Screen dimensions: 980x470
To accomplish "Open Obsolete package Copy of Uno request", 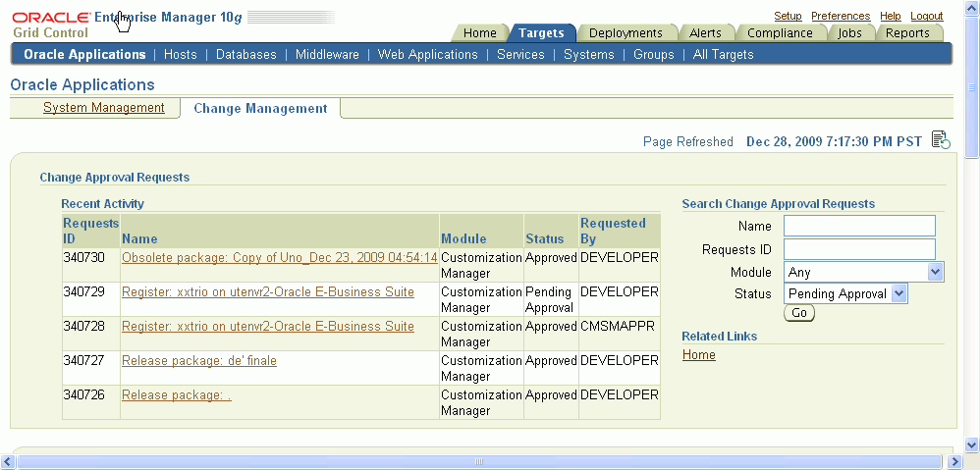I will click(x=280, y=257).
